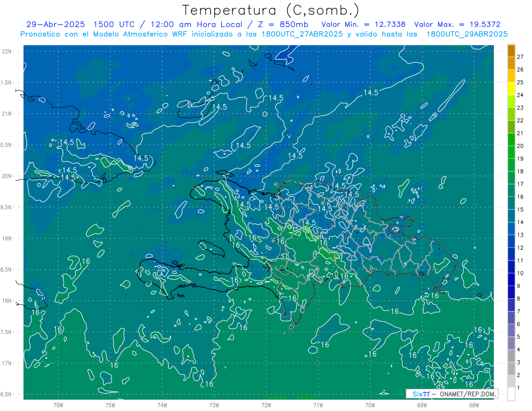The image size is (532, 411).
Task: Click the title 'Temperatura (C,somb.)'
Action: [x=270, y=11]
